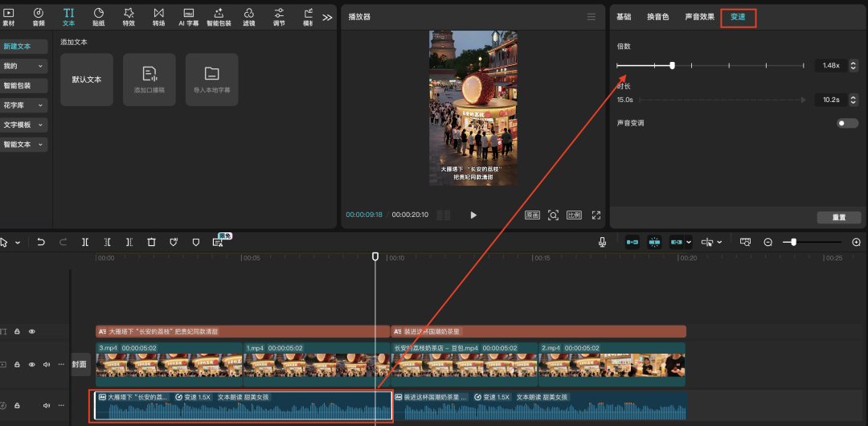Viewport: 868px width, 426px height.
Task: Open the 贴纸 stickers panel
Action: (98, 16)
